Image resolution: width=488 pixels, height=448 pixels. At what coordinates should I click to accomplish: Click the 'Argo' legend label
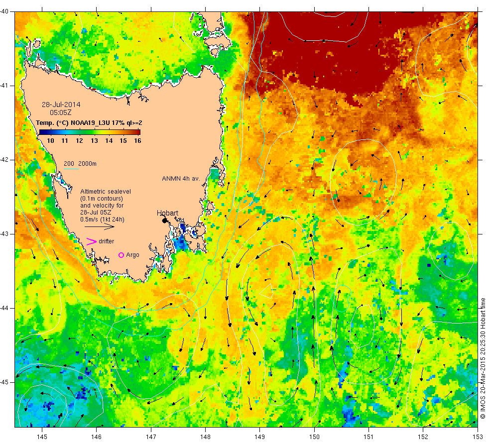132,255
